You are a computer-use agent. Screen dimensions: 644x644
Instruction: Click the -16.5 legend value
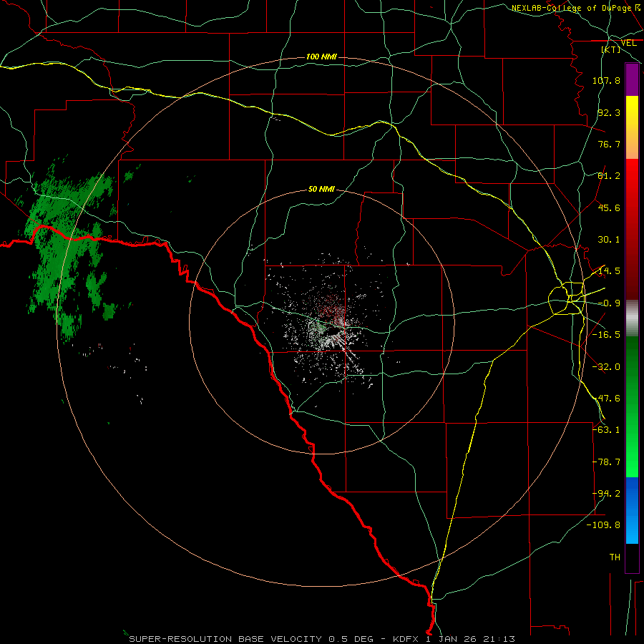pos(606,335)
